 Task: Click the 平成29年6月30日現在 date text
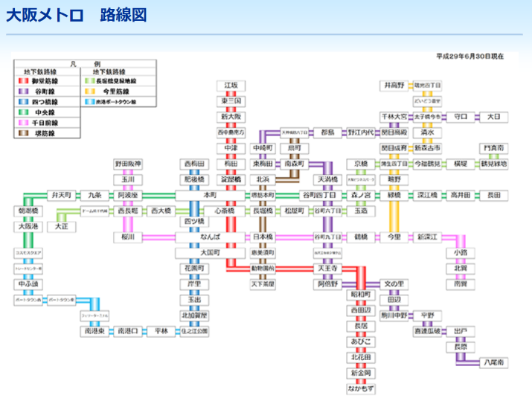pos(470,57)
